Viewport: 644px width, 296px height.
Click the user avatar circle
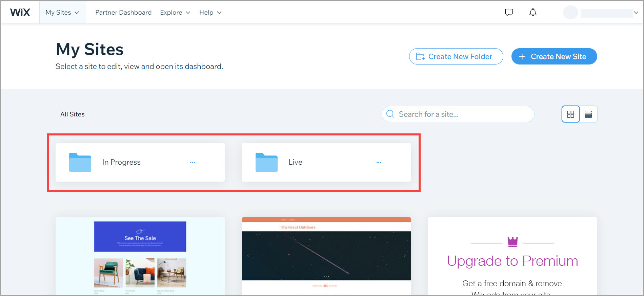(x=570, y=13)
